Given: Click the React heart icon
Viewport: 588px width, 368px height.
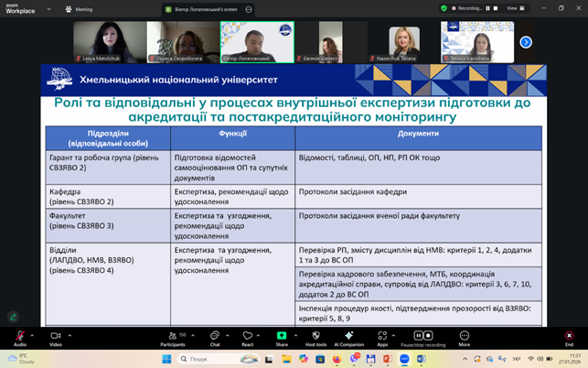Looking at the screenshot, I should (x=247, y=336).
